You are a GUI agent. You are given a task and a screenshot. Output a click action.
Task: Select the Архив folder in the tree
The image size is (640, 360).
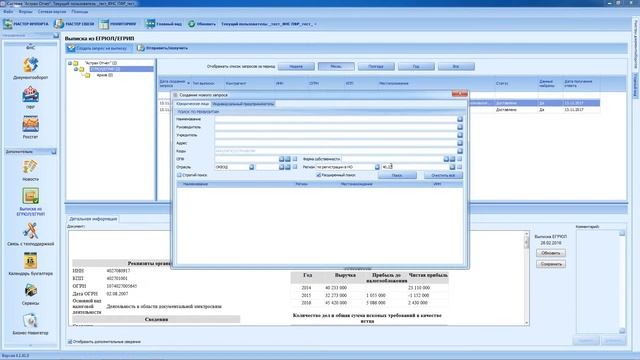(104, 76)
